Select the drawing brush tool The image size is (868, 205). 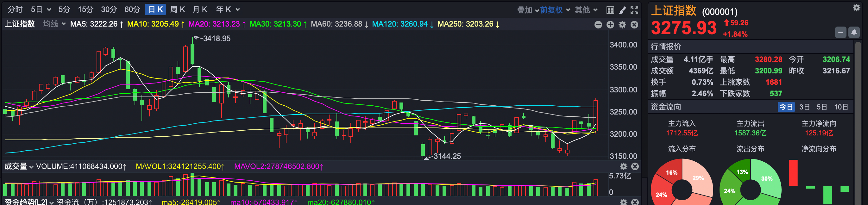622,10
